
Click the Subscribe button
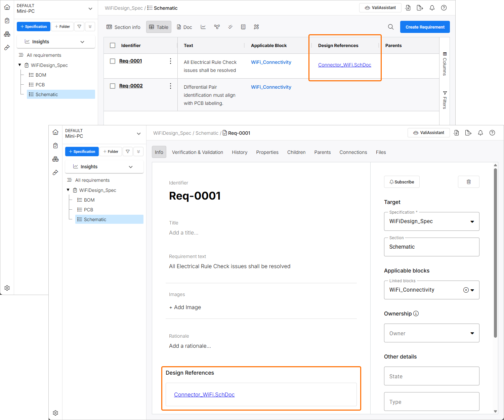(x=402, y=182)
